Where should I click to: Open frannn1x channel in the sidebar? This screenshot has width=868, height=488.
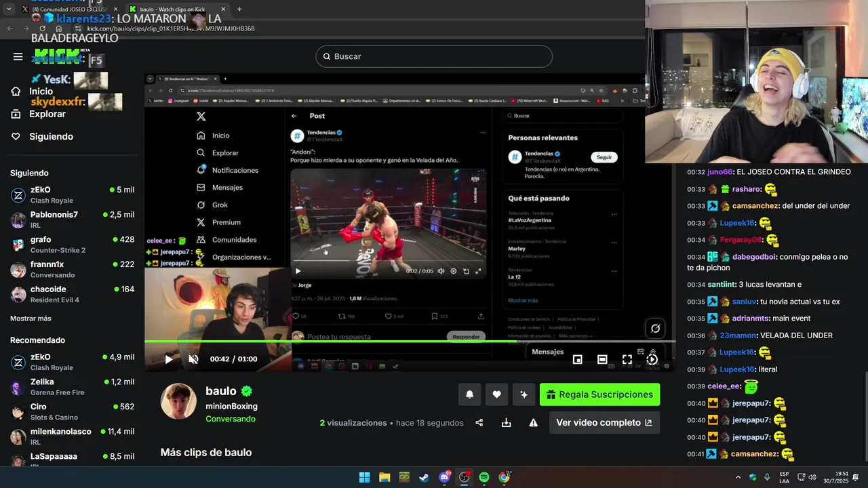[x=73, y=270]
